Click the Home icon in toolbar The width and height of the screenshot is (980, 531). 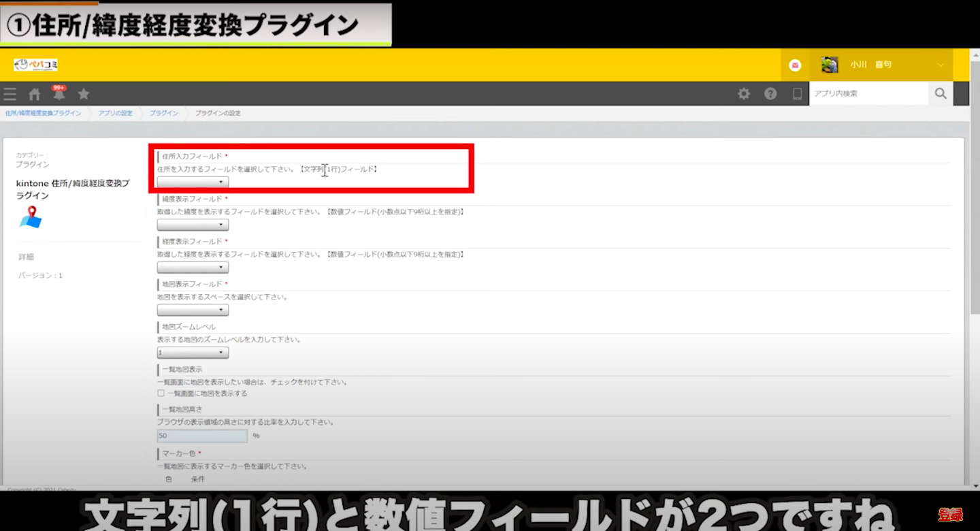pos(34,94)
